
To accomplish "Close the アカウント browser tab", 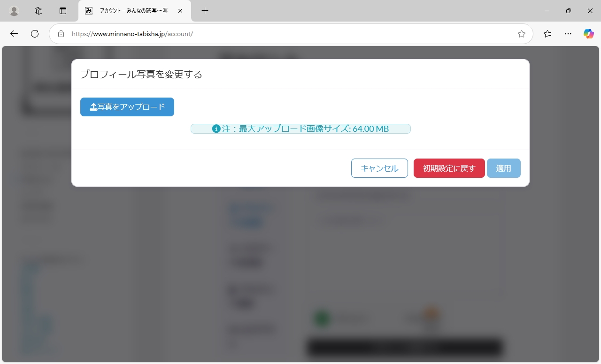I will pyautogui.click(x=180, y=11).
